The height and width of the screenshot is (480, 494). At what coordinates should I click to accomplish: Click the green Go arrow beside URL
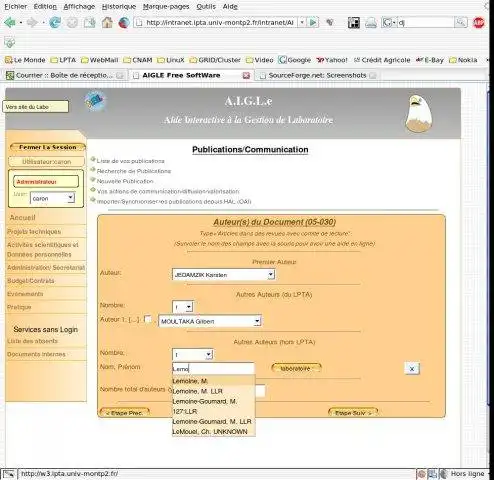pos(313,22)
